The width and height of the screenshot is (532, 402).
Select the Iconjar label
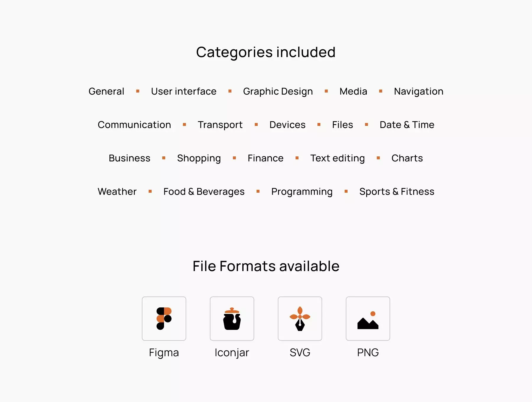pyautogui.click(x=232, y=353)
